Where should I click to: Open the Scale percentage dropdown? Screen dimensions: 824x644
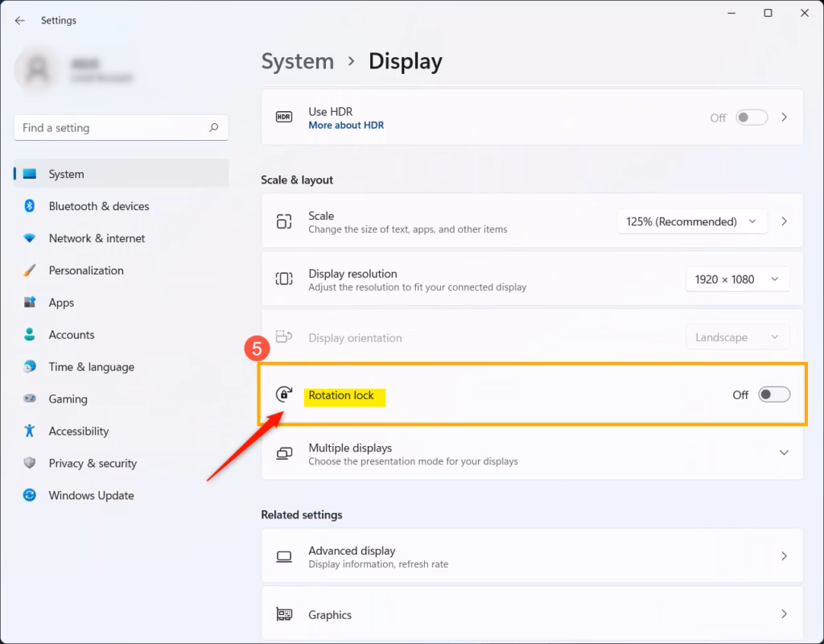692,221
